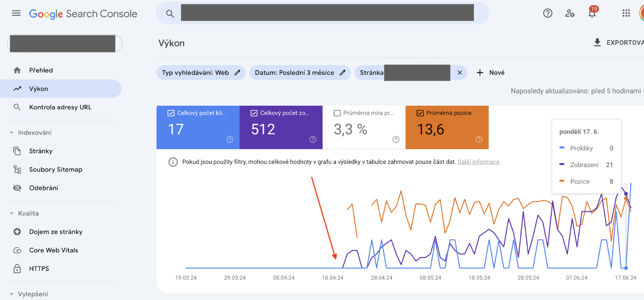
Task: Click help icon on clicks card
Action: tap(230, 139)
